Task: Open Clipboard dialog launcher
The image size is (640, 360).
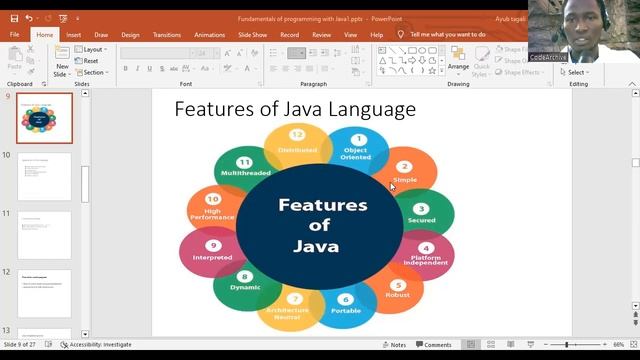Action: click(44, 84)
